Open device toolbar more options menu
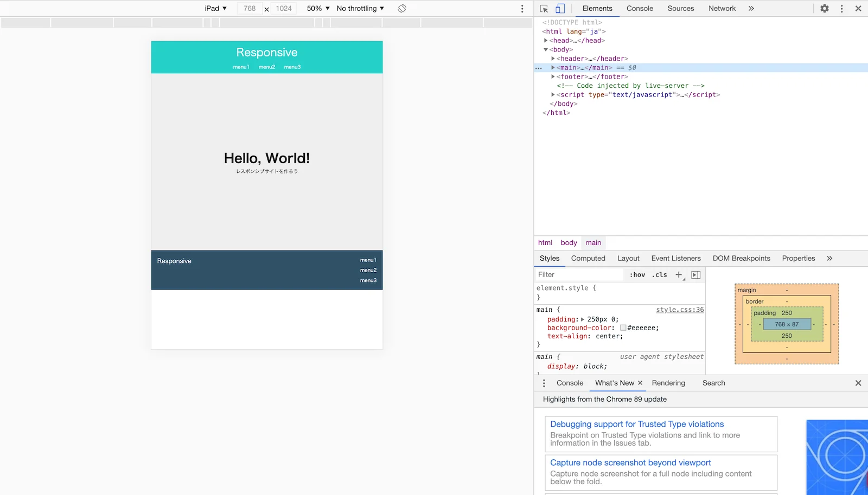 point(522,9)
